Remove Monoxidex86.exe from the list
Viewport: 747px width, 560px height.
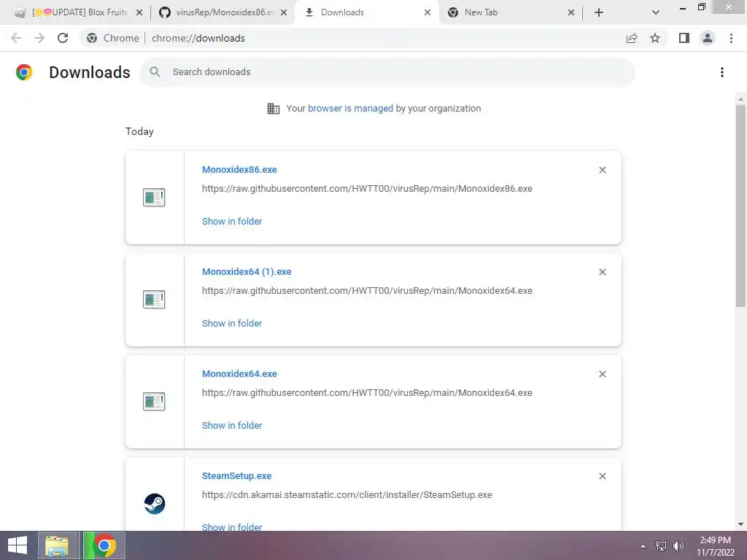[x=602, y=170]
